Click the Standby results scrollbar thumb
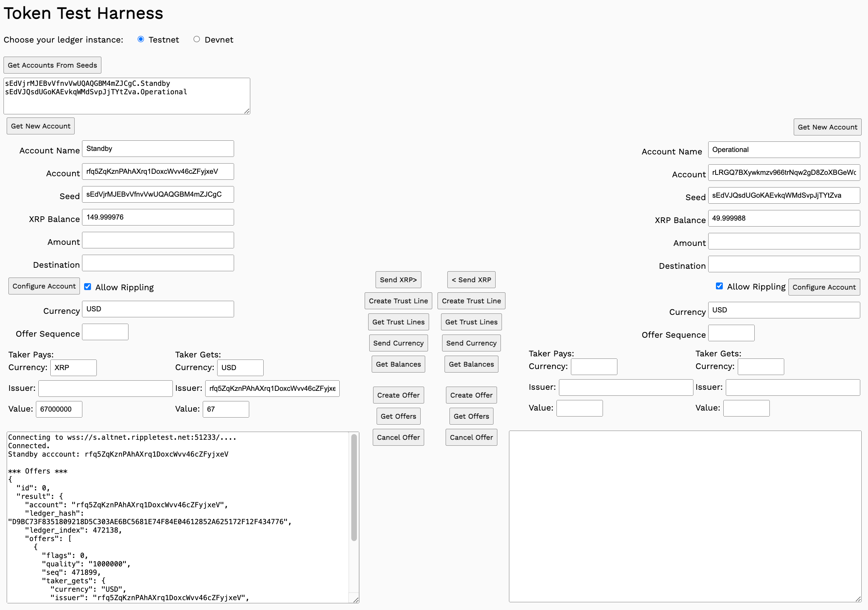Screen dimensions: 868x610 coord(354,488)
